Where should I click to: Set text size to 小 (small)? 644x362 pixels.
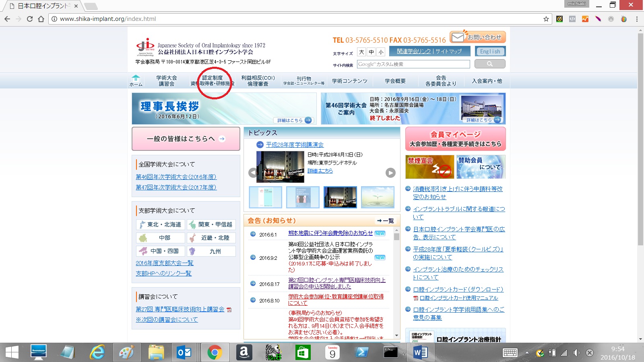pos(381,52)
